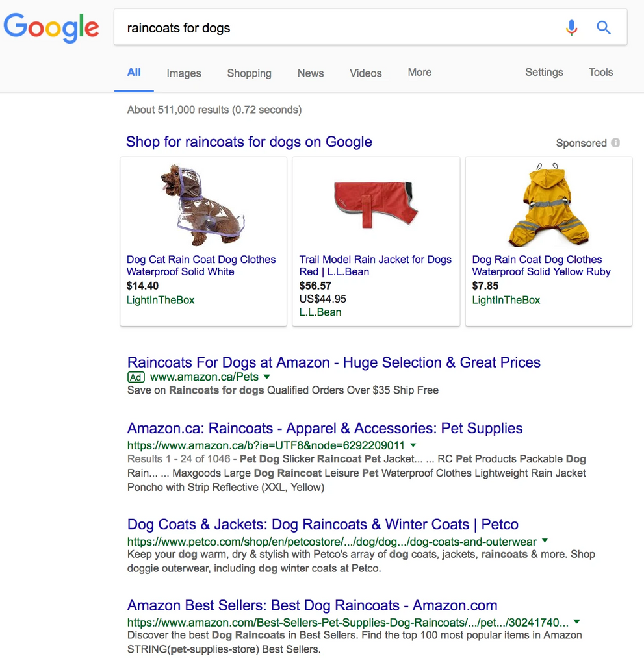The height and width of the screenshot is (665, 644).
Task: Open the yellow dog raincoat image
Action: click(x=548, y=204)
